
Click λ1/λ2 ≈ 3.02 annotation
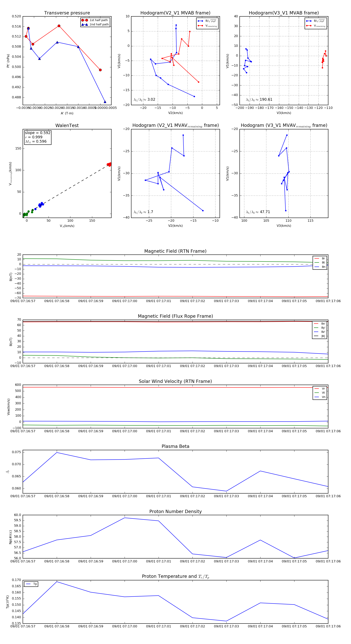click(144, 100)
